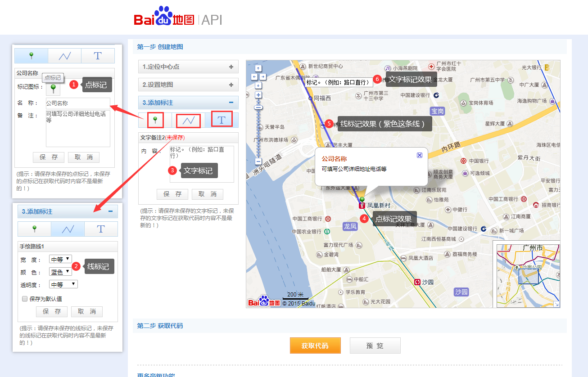Click the 预览 preview button
Screen dimensions: 588x377
point(375,346)
